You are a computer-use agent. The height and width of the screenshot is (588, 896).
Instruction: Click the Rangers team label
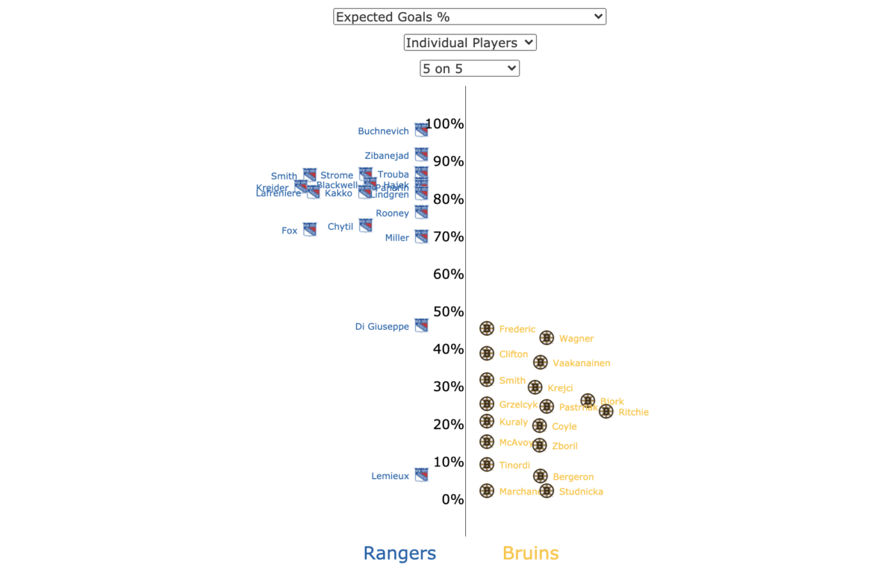point(399,553)
